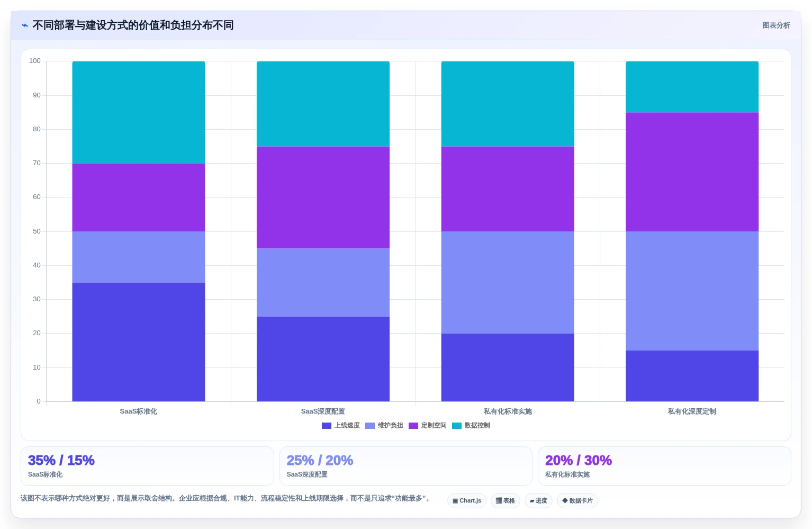Click the 私有化标准实施 x-axis label
Viewport: 812px width, 529px height.
tap(508, 411)
